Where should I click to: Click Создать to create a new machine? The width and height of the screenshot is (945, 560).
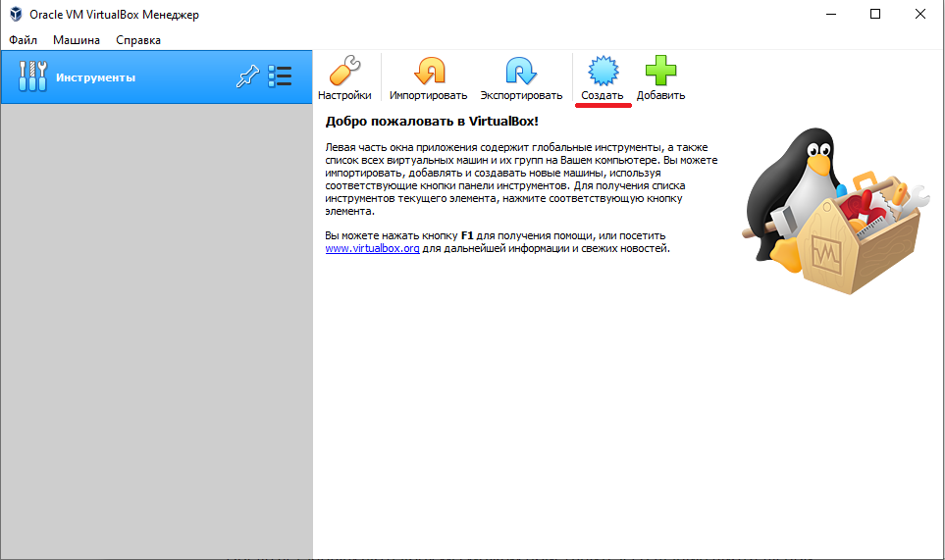[x=603, y=78]
